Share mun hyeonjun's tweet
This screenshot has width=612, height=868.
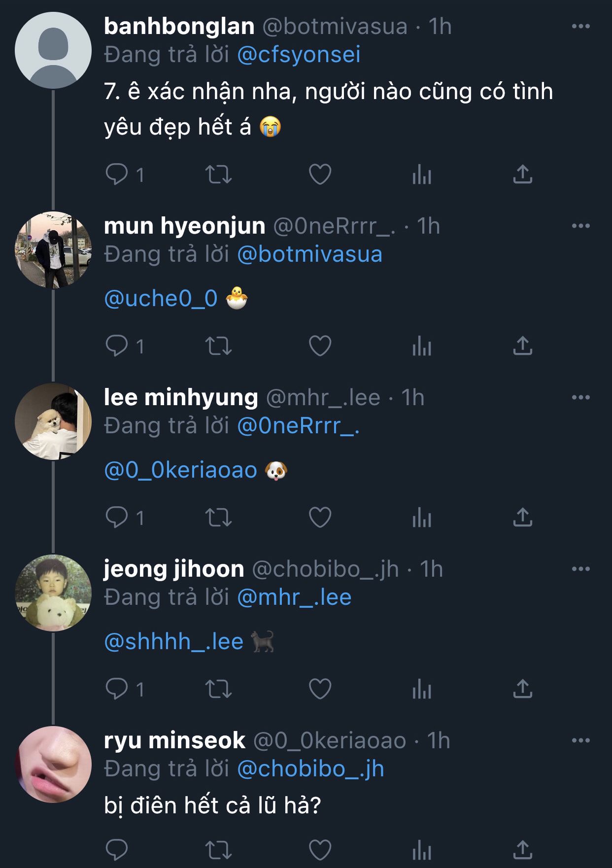523,346
